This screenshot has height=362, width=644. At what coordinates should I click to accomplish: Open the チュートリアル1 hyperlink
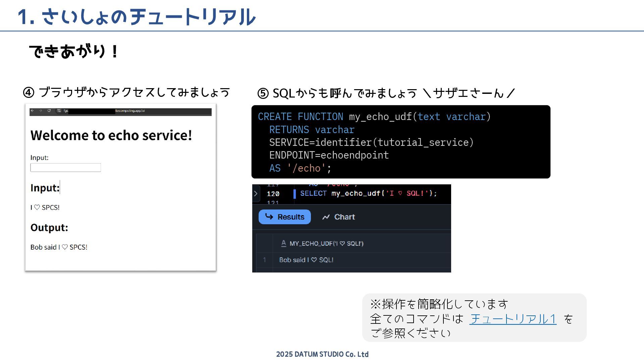(513, 319)
